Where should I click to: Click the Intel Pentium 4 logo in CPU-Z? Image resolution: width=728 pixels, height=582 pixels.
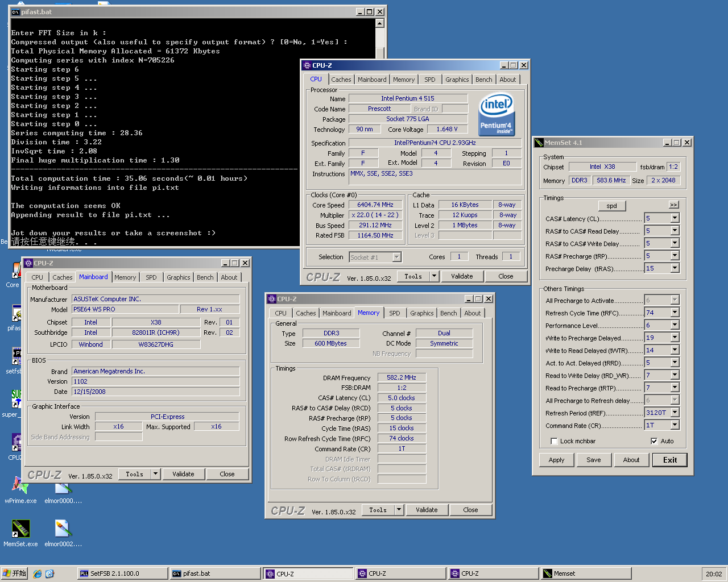click(497, 115)
